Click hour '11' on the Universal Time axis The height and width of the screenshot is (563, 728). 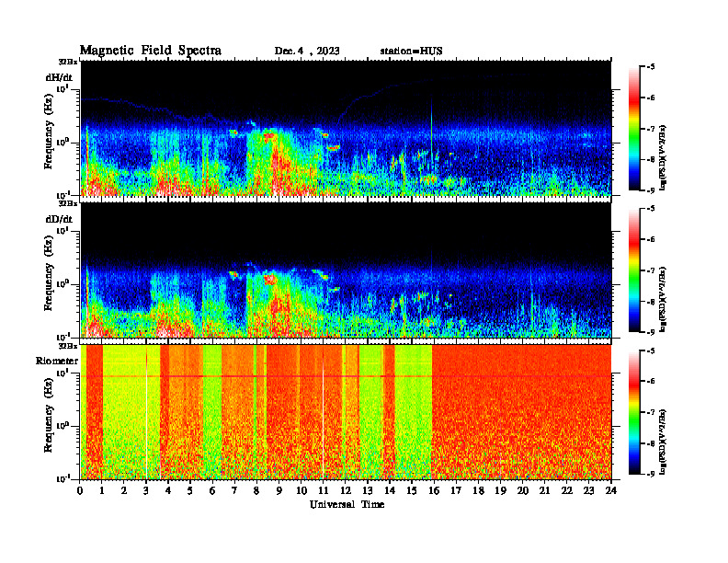(324, 491)
